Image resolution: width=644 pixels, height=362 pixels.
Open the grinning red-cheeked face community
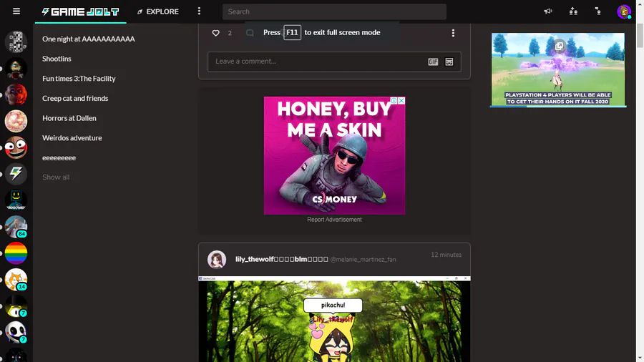pyautogui.click(x=16, y=147)
